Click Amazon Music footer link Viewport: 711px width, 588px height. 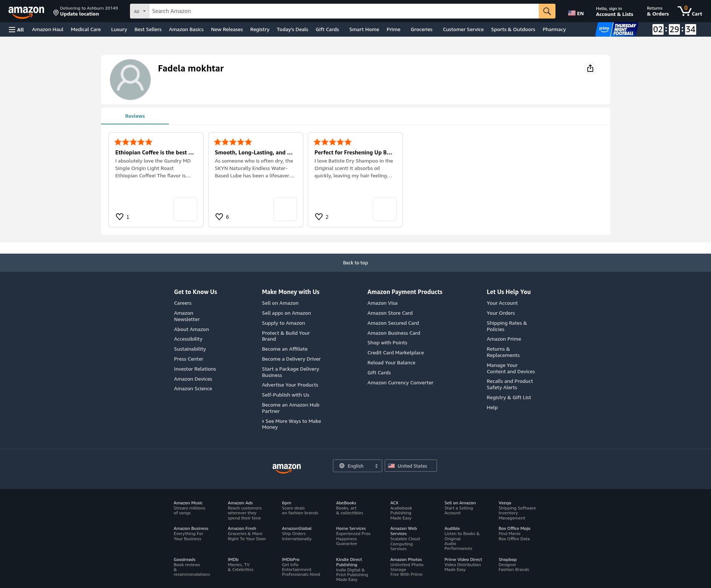(x=188, y=503)
